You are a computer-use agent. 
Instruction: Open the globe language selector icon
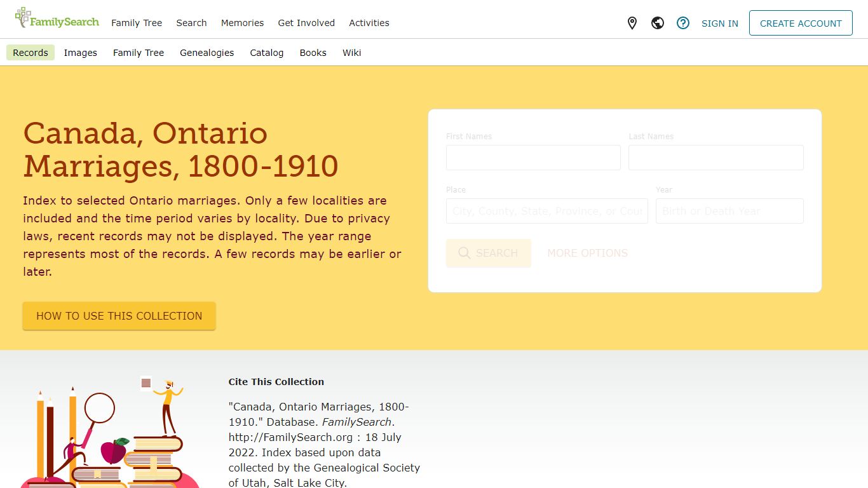(658, 24)
